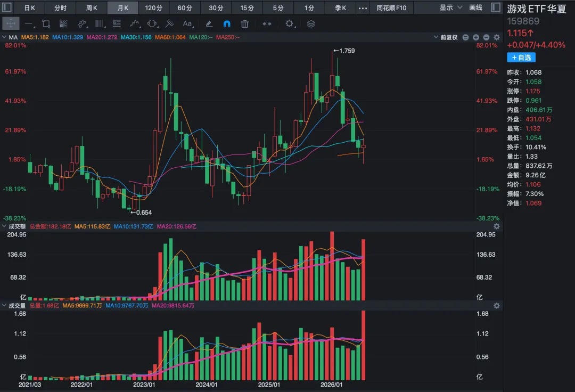
Task: Switch to 120分 period tab
Action: click(154, 7)
